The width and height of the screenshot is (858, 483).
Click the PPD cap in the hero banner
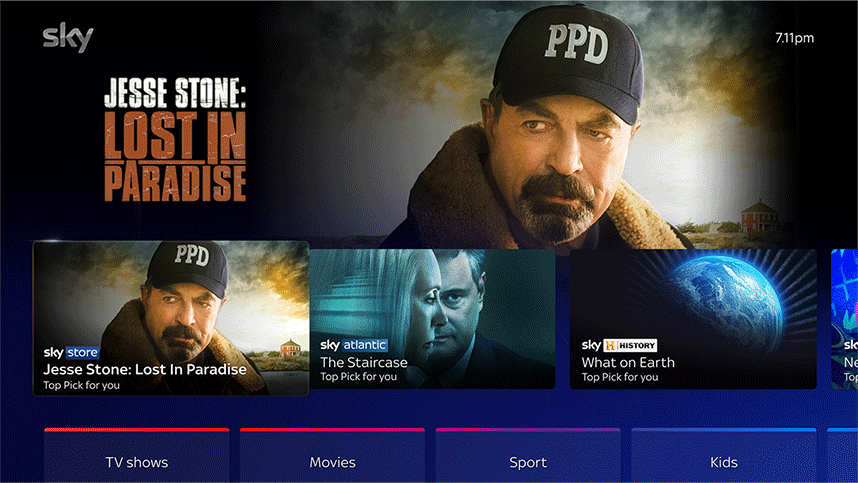[x=573, y=60]
